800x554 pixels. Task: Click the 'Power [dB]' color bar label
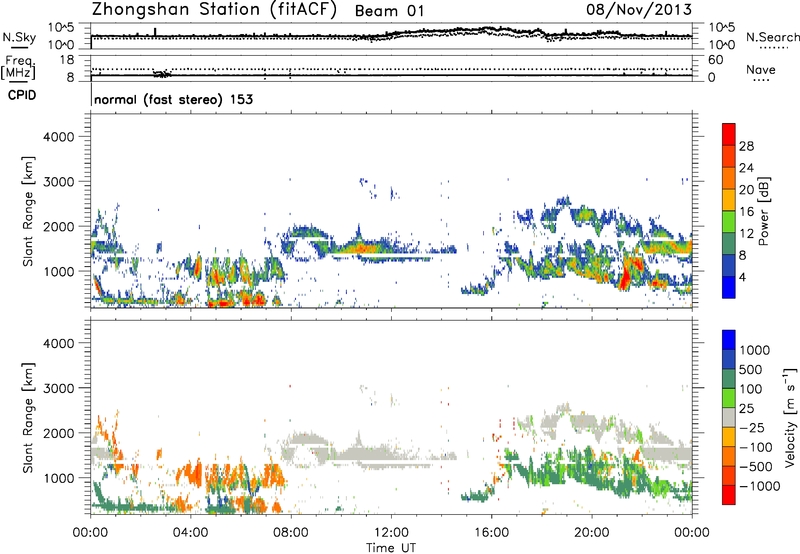tap(764, 211)
